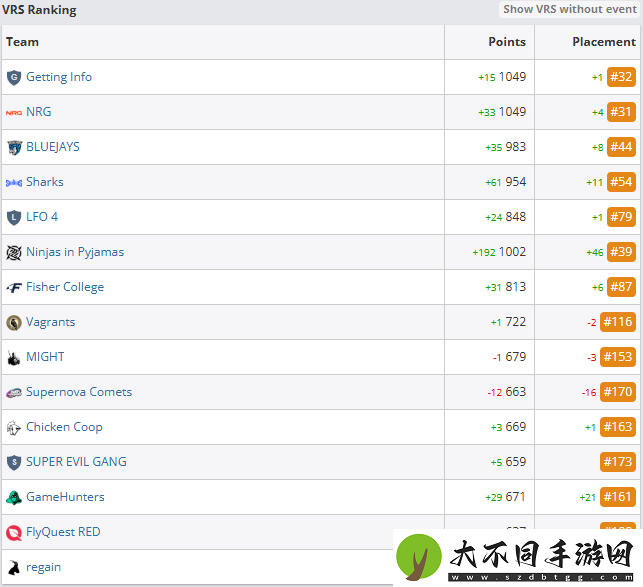This screenshot has width=643, height=587.
Task: Open the Sharks team link
Action: pyautogui.click(x=45, y=182)
